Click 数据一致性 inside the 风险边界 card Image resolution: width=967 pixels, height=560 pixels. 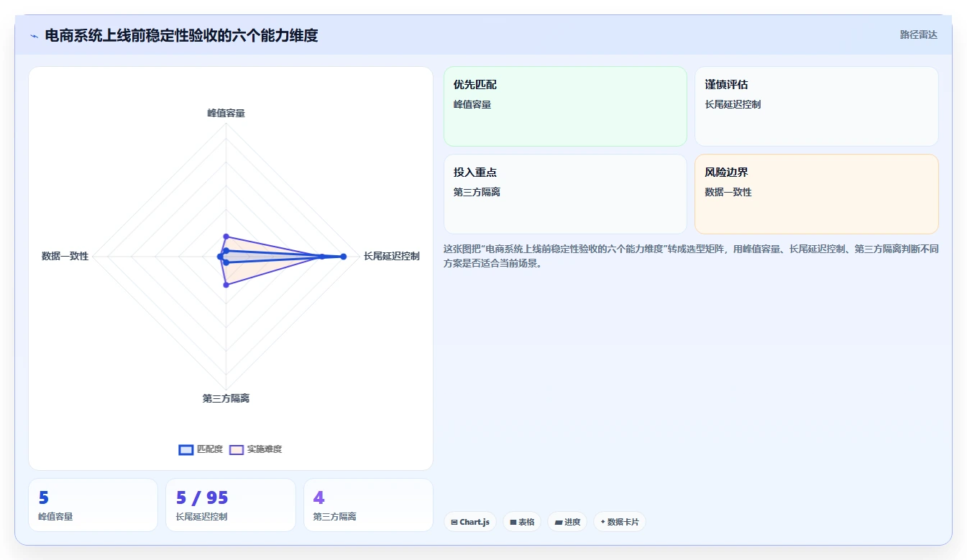click(x=728, y=193)
